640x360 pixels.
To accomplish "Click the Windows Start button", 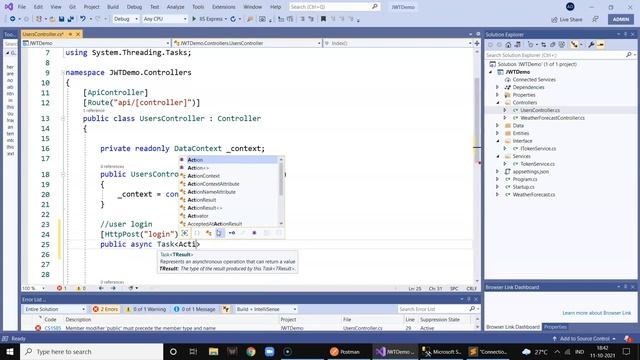I will point(9,352).
